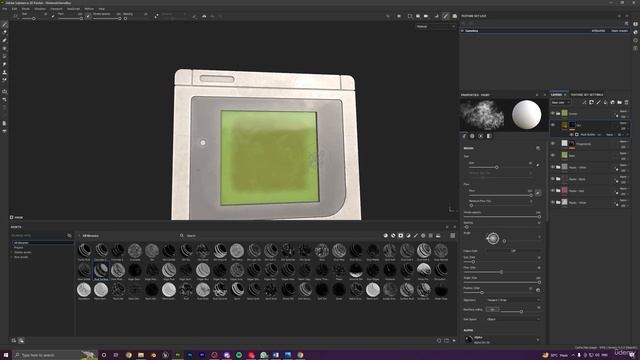The width and height of the screenshot is (640, 360).
Task: Select Your assets in assets tree
Action: pyautogui.click(x=21, y=257)
